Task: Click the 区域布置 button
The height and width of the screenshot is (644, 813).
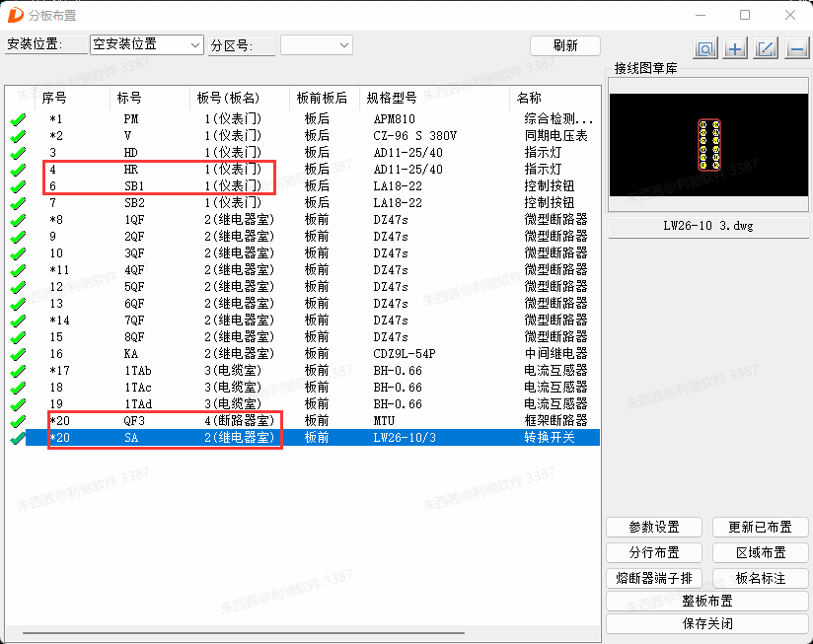Action: pos(760,553)
